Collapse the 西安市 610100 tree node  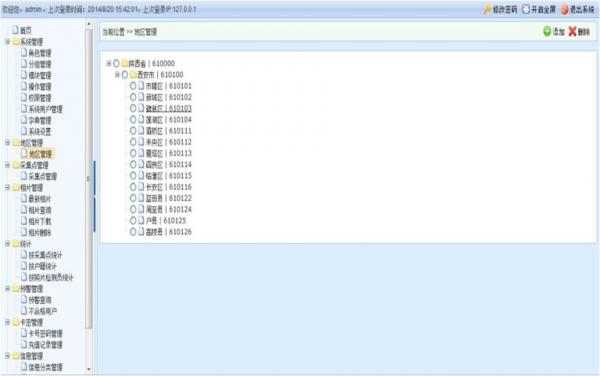117,75
